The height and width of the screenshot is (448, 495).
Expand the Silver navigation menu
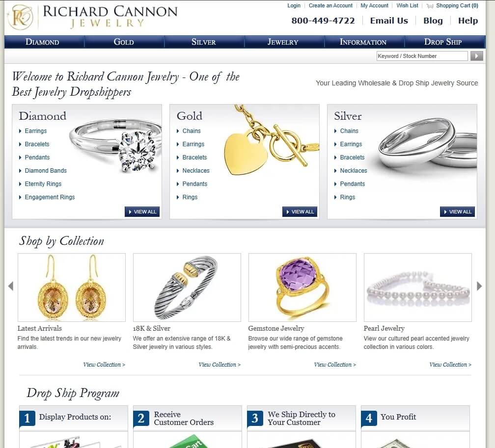pyautogui.click(x=204, y=42)
